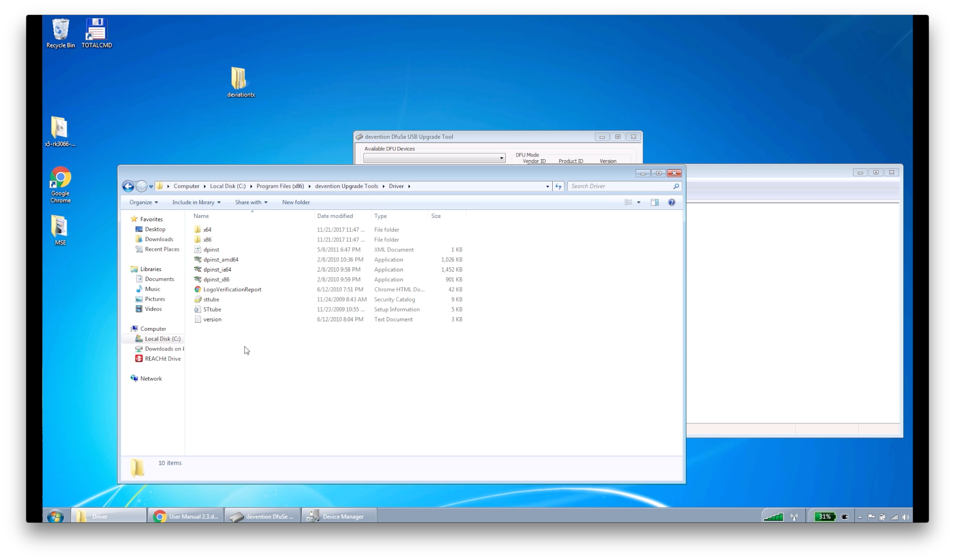Click the Explorer Back navigation arrow
The height and width of the screenshot is (560, 955).
click(x=128, y=186)
